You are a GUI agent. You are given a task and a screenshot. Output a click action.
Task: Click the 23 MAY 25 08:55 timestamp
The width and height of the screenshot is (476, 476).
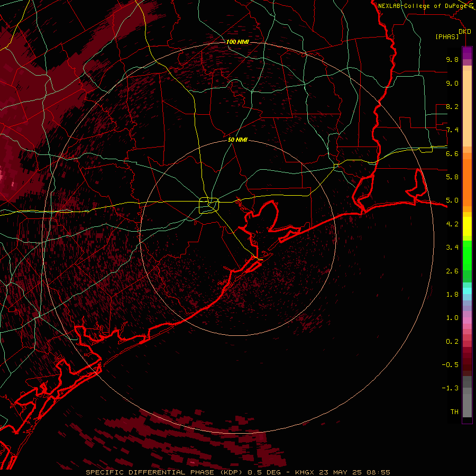pos(354,472)
